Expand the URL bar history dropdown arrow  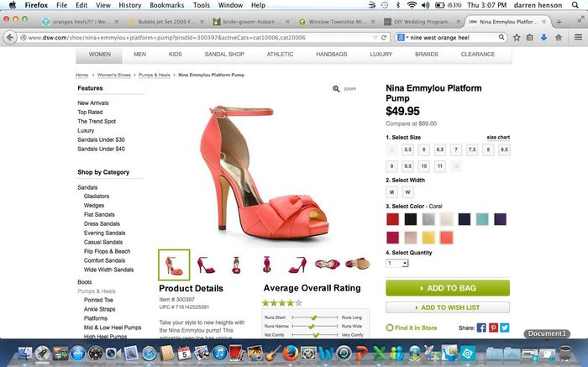[374, 38]
